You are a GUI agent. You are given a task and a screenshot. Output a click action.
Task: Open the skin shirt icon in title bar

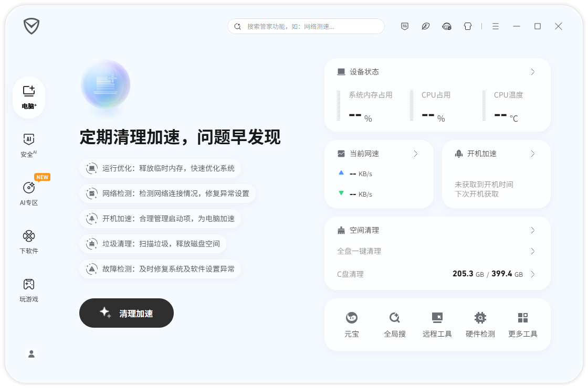(x=468, y=26)
